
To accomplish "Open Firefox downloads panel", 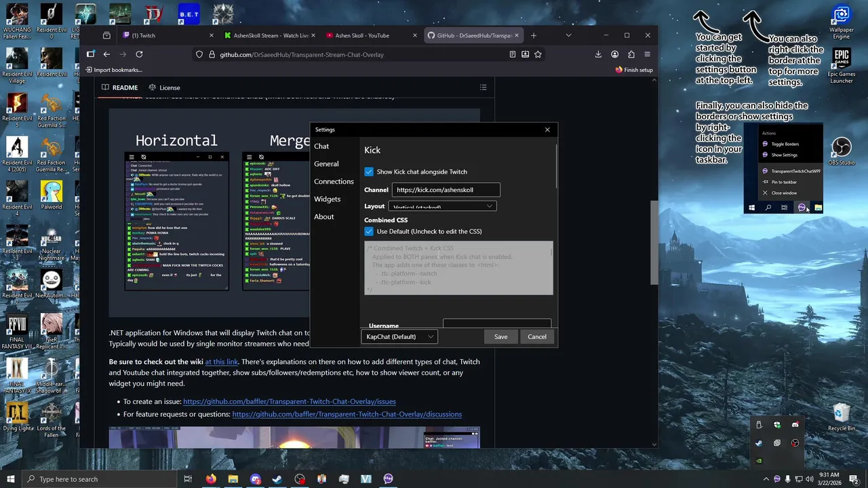I will (x=598, y=54).
